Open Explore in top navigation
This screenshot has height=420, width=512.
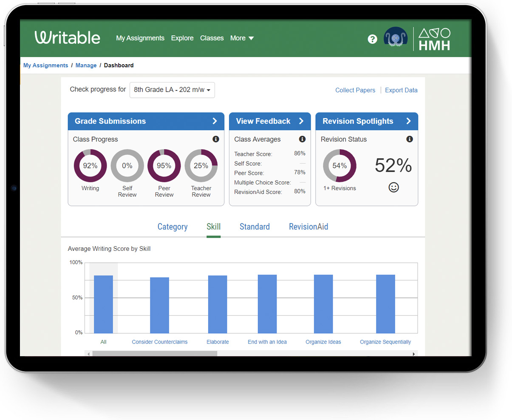(182, 38)
